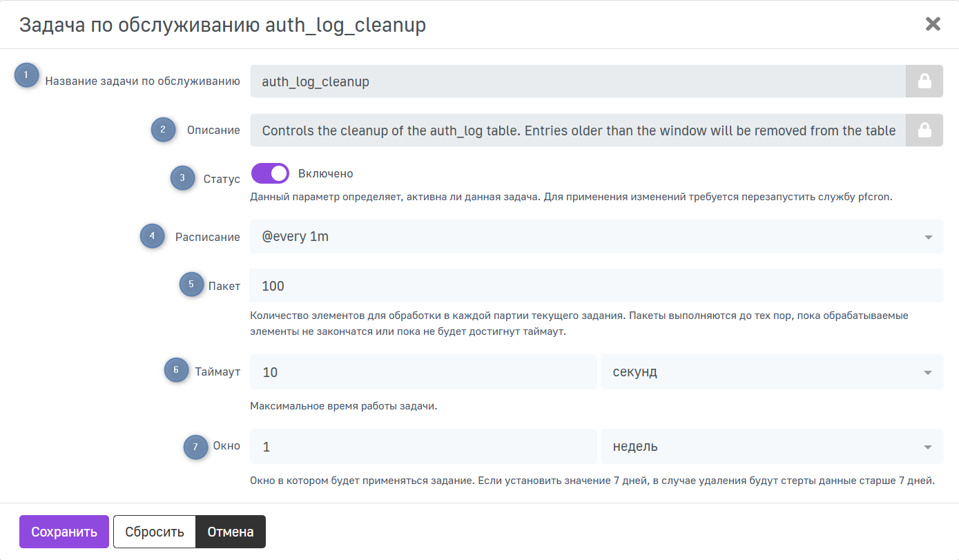The width and height of the screenshot is (959, 560).
Task: Click the Окно value field with 1
Action: tap(423, 447)
